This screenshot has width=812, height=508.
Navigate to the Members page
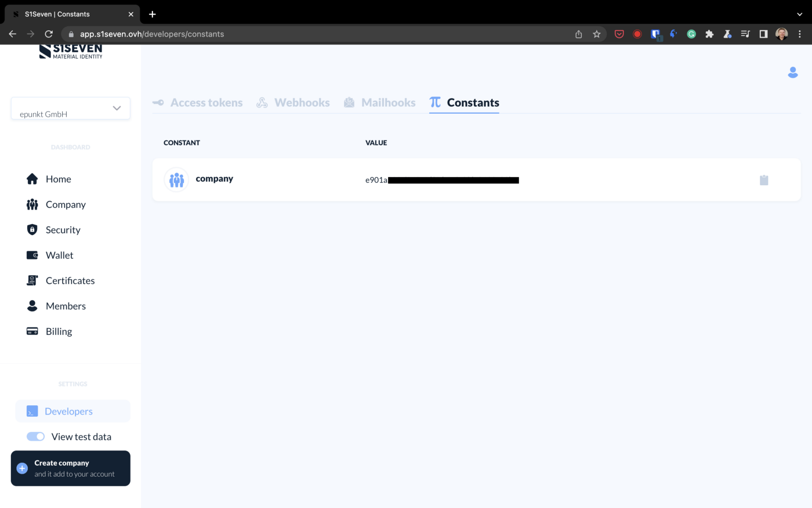point(66,306)
